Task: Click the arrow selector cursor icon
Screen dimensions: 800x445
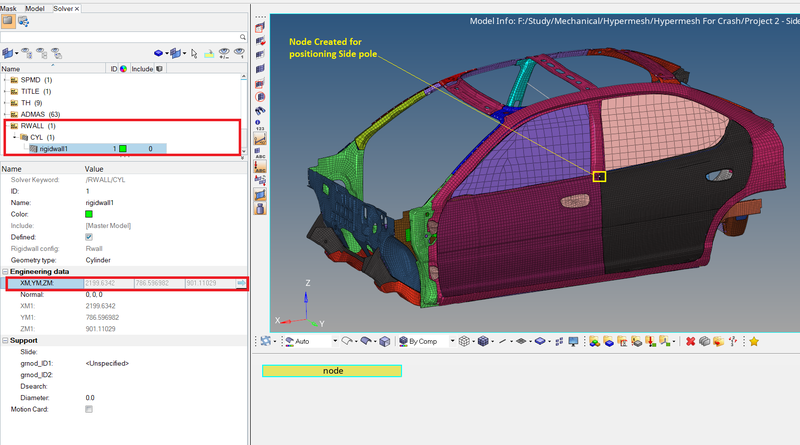Action: 194,52
